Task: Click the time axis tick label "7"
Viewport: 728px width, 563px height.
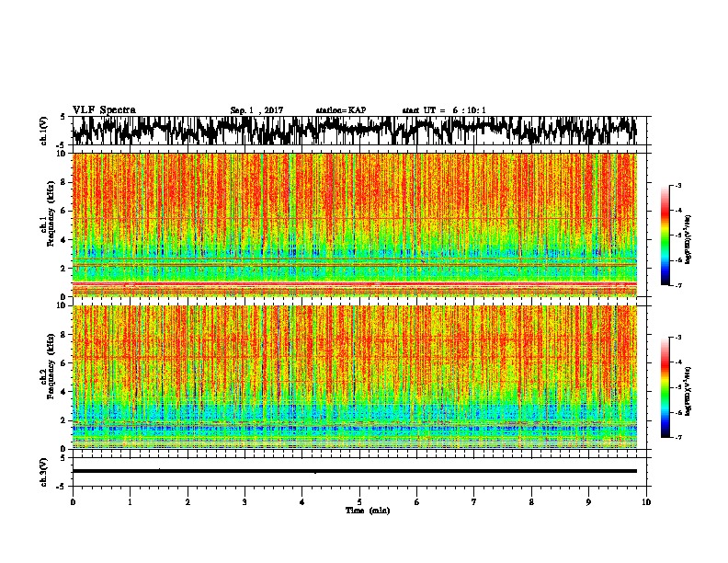Action: click(x=474, y=502)
